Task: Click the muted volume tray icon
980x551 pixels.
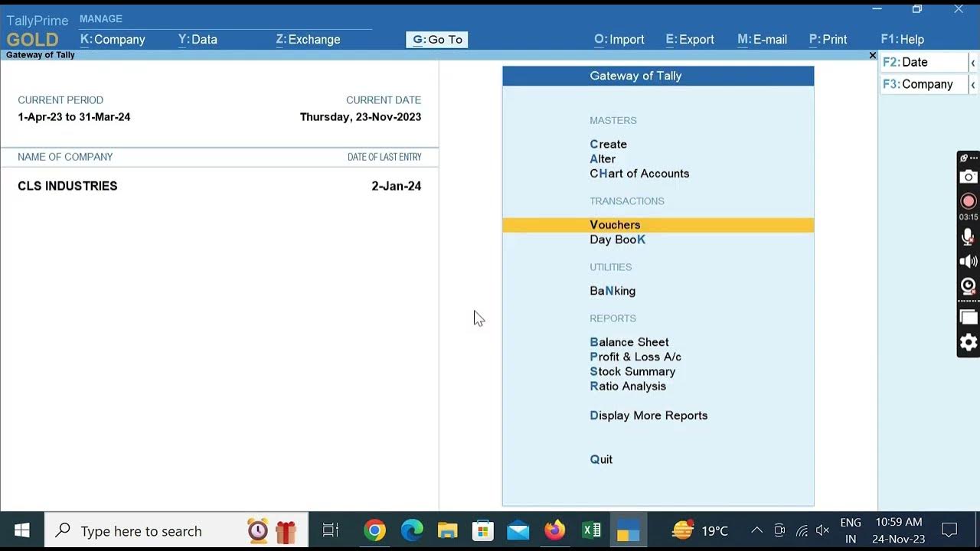Action: point(823,530)
